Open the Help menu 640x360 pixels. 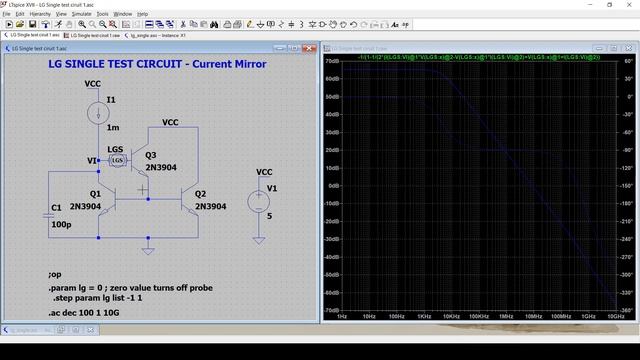tap(142, 14)
